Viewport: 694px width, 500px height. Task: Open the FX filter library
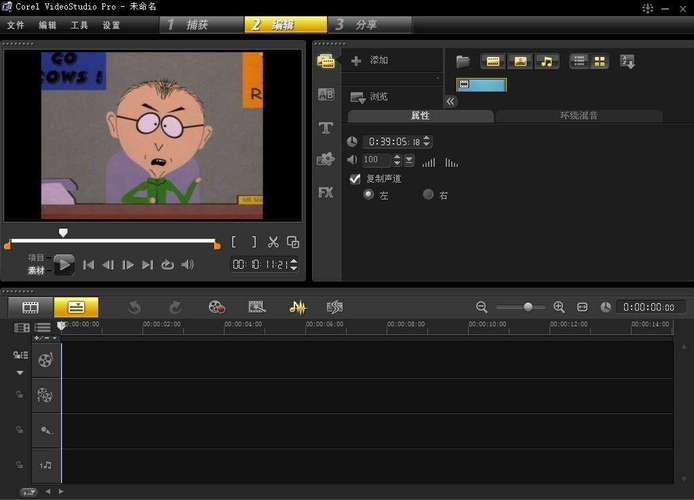click(326, 192)
